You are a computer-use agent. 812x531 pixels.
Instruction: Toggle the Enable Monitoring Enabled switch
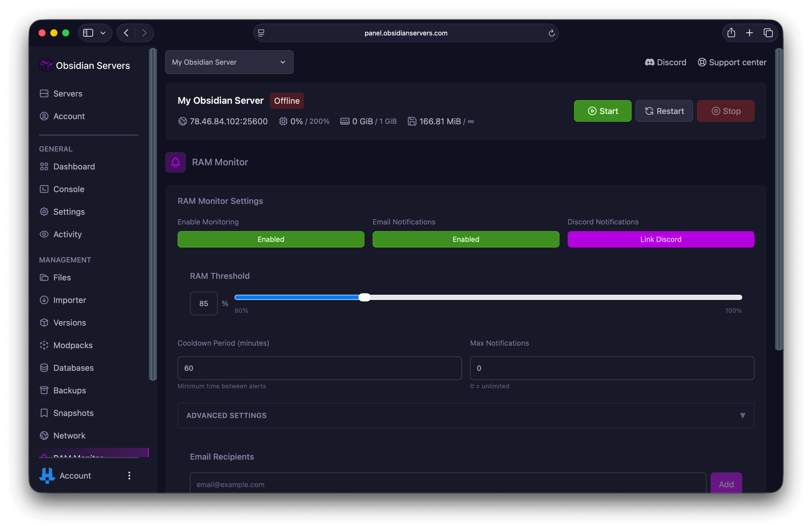pyautogui.click(x=270, y=239)
